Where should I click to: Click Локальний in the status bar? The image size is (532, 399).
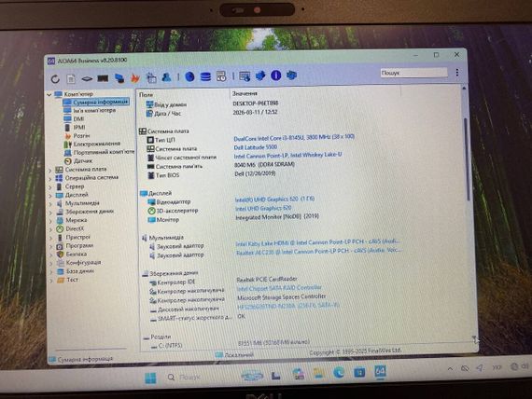[x=239, y=355]
